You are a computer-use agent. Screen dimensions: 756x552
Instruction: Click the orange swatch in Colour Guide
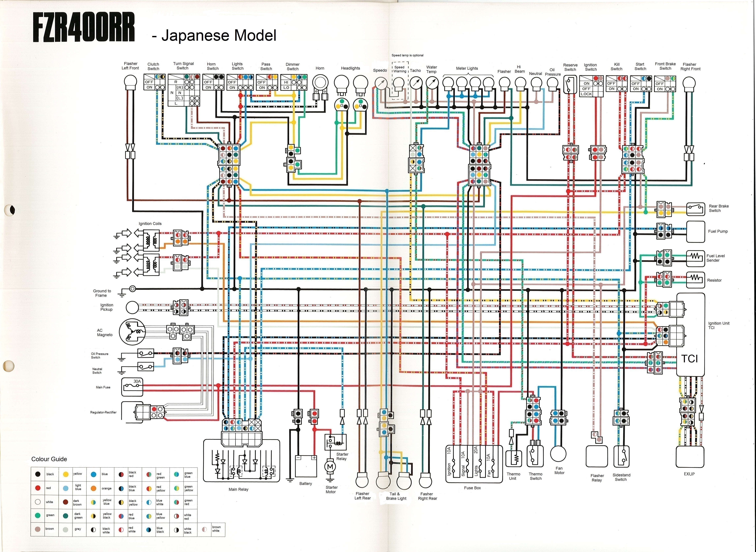(x=94, y=488)
